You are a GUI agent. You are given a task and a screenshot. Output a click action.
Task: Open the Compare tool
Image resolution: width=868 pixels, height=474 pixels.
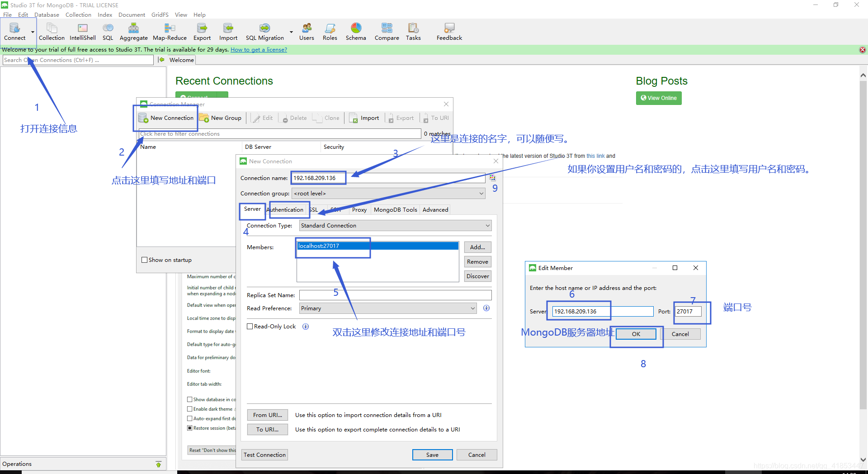[x=387, y=32]
